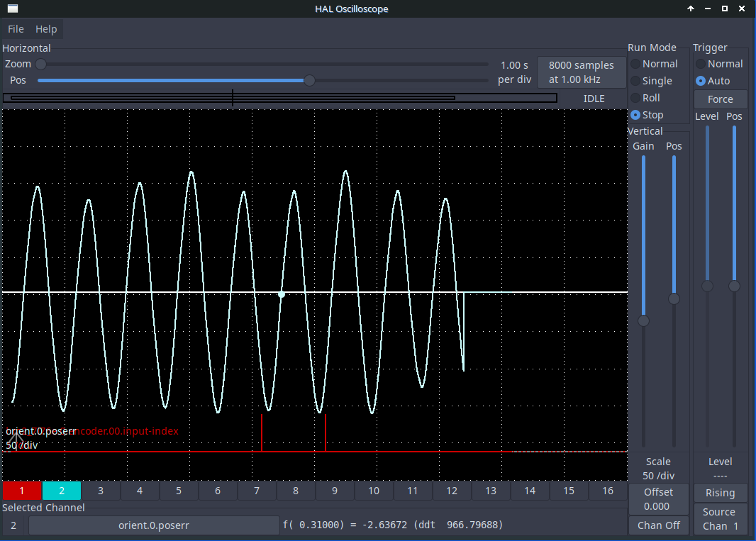Viewport: 756px width, 541px height.
Task: Click the f( 0.31000) cursor value readout
Action: click(393, 525)
